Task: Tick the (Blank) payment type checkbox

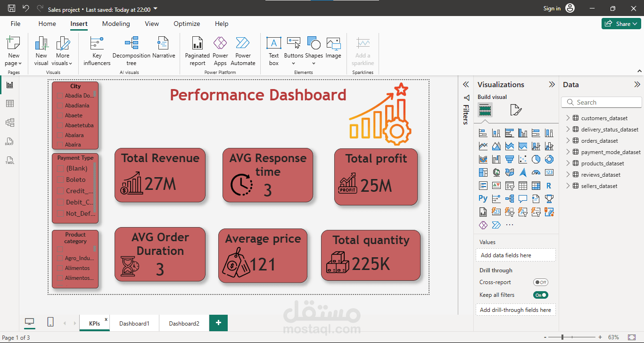Action: tap(60, 168)
